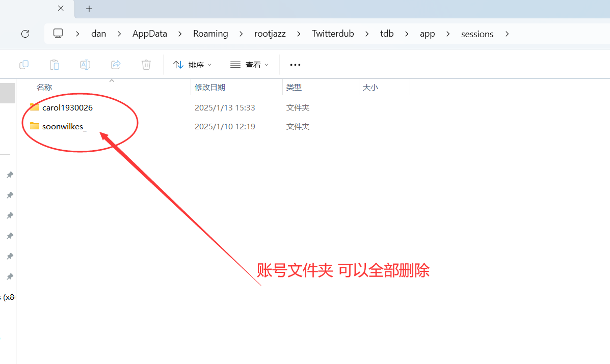Open the 查看 view dropdown

(249, 65)
